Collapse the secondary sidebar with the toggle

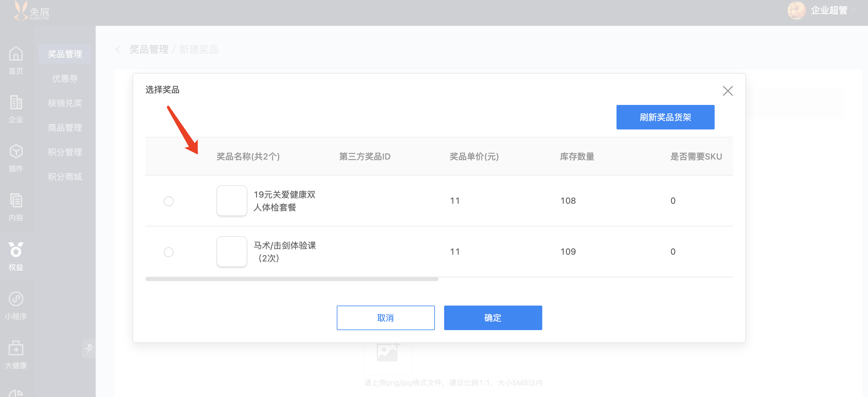coord(89,348)
